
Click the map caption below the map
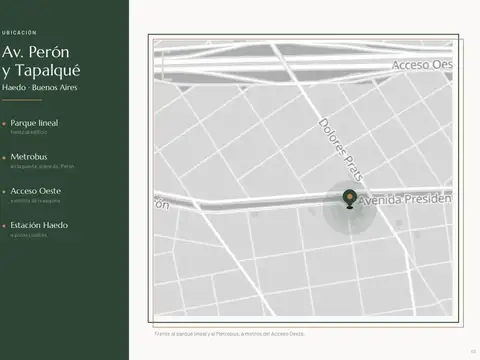229,334
